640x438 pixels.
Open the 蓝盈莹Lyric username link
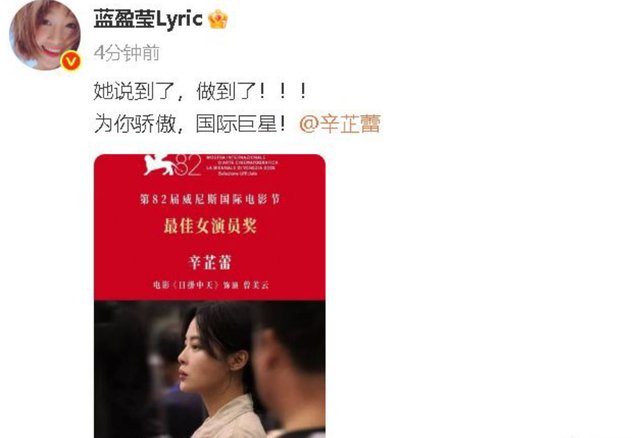coord(148,19)
